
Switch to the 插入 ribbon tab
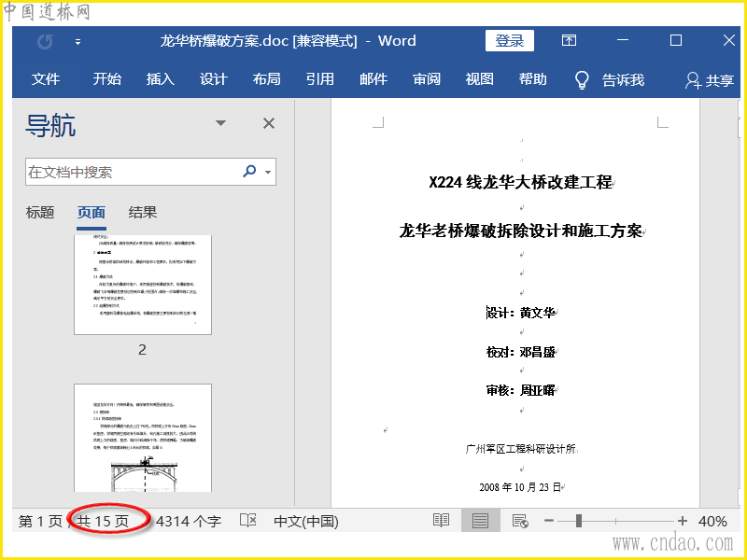click(x=160, y=79)
